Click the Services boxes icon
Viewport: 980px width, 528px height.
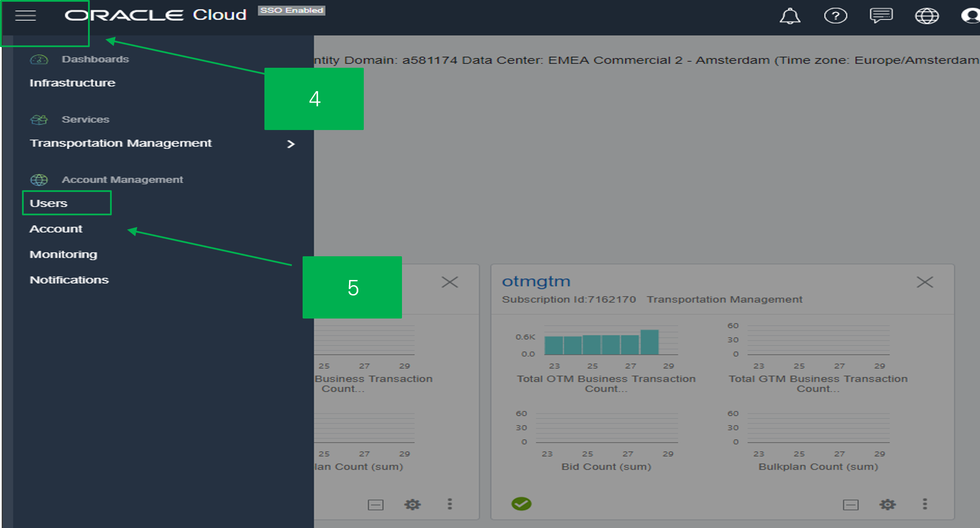coord(39,120)
